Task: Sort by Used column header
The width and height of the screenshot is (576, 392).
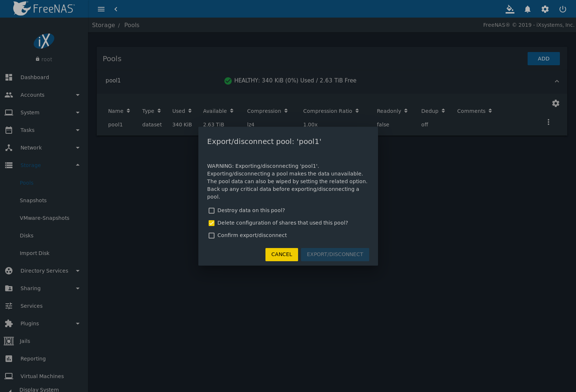Action: coord(182,111)
